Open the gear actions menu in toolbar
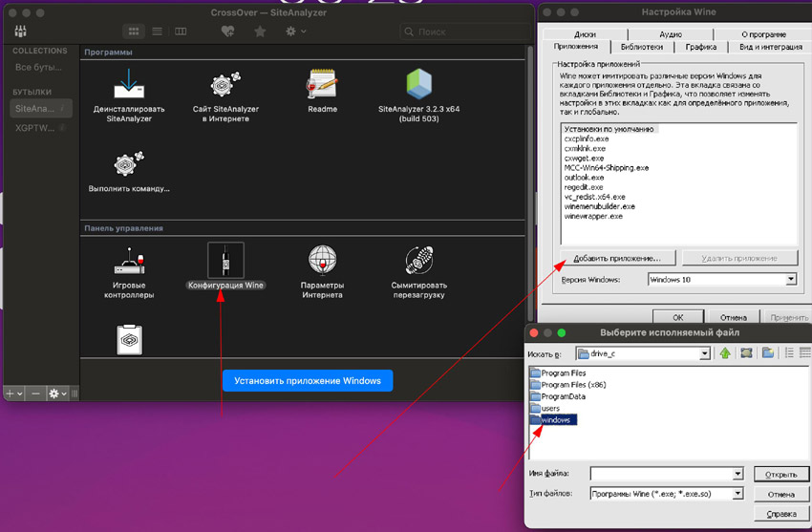 pos(295,32)
